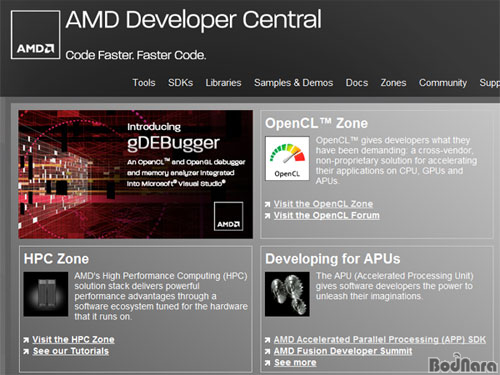Image resolution: width=500 pixels, height=375 pixels.
Task: Click the gears image under Developing for APUs
Action: (x=287, y=294)
